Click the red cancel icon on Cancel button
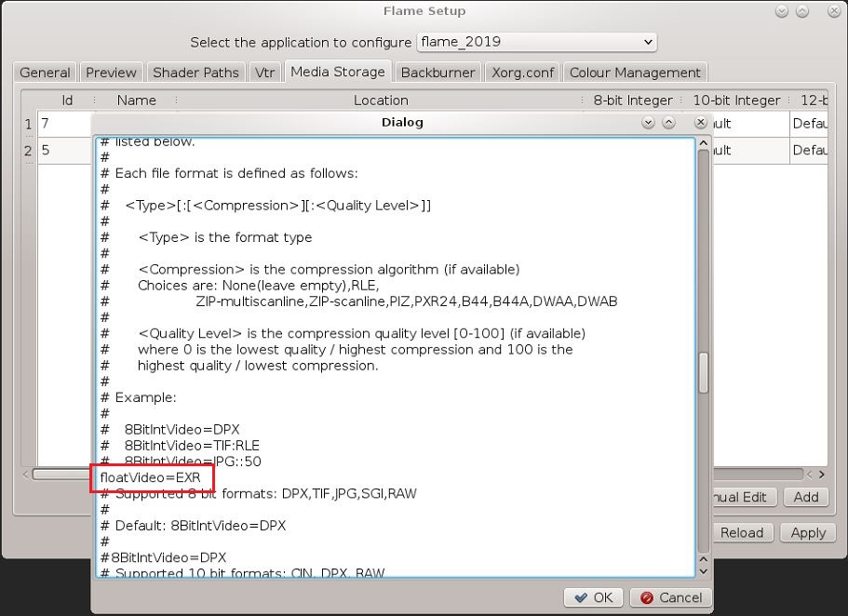This screenshot has width=848, height=616. coord(649,597)
